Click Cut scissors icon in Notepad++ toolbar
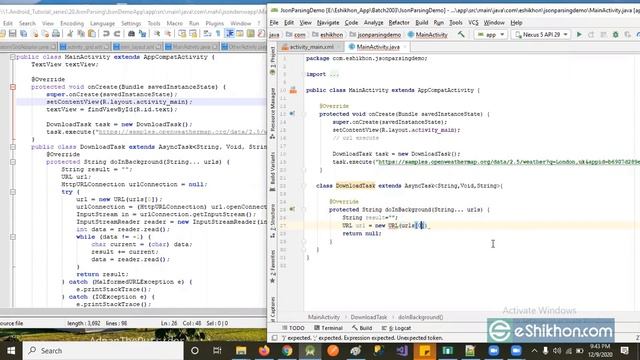This screenshot has width=640, height=360. coord(70,33)
